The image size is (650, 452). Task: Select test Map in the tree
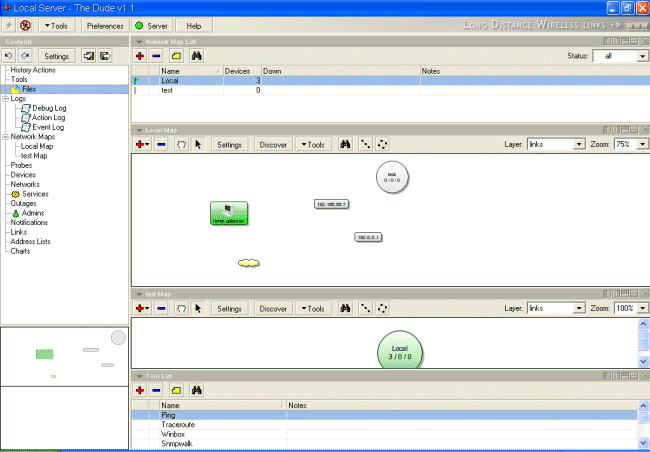[34, 156]
